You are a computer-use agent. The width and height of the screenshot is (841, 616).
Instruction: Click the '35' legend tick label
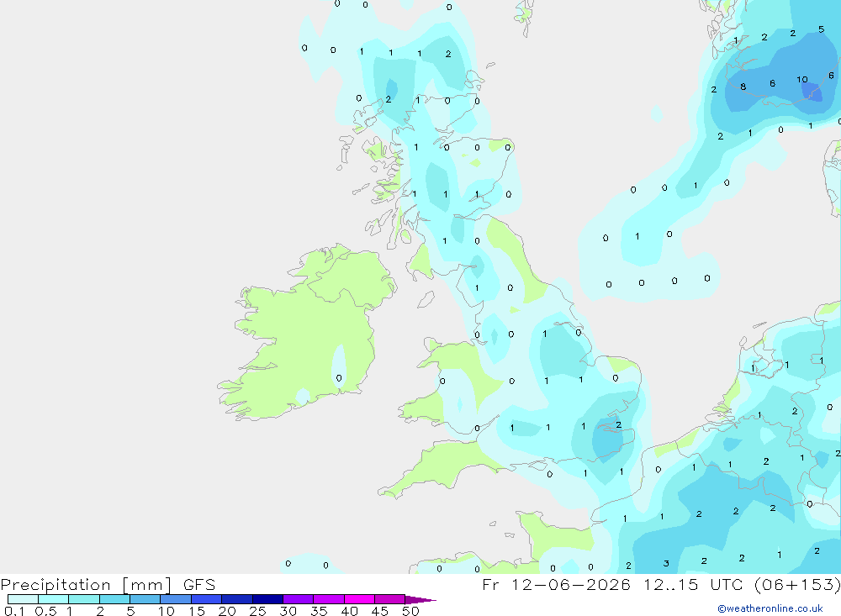click(x=319, y=611)
